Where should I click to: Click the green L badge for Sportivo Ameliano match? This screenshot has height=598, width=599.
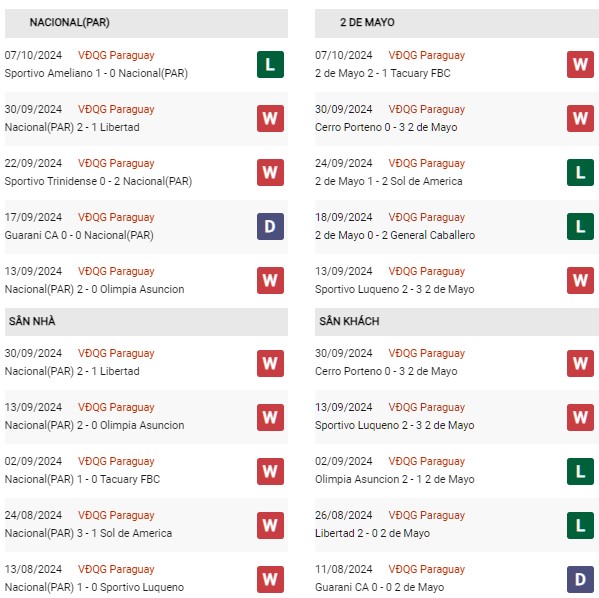(270, 64)
